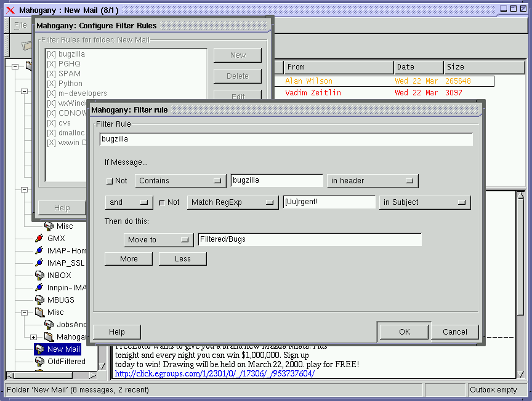Click the message pane vertical scrollbar thumb
Viewport: 532px width, 401px height.
pyautogui.click(x=520, y=257)
